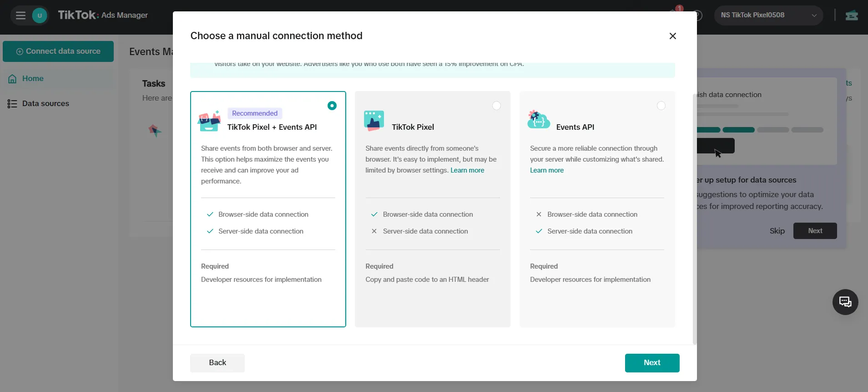
Task: Click the TikTok Pixel thumbs-up illustration
Action: (x=374, y=121)
